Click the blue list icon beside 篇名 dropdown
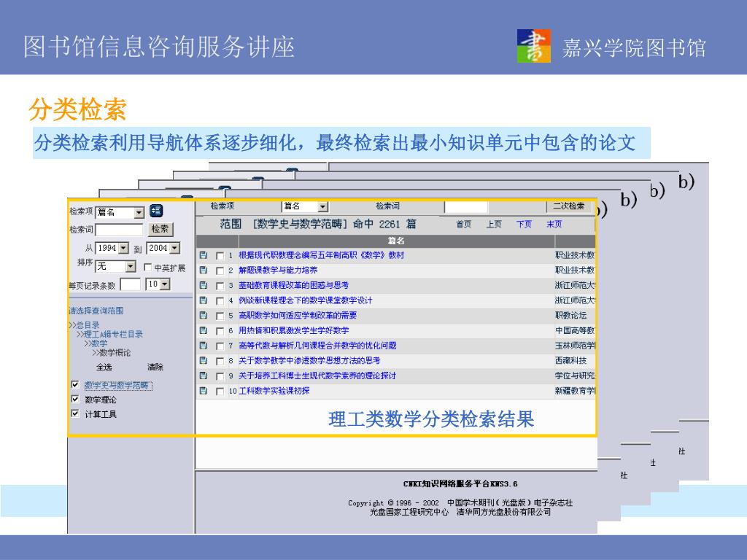Viewport: 747px width, 560px height. pyautogui.click(x=156, y=211)
